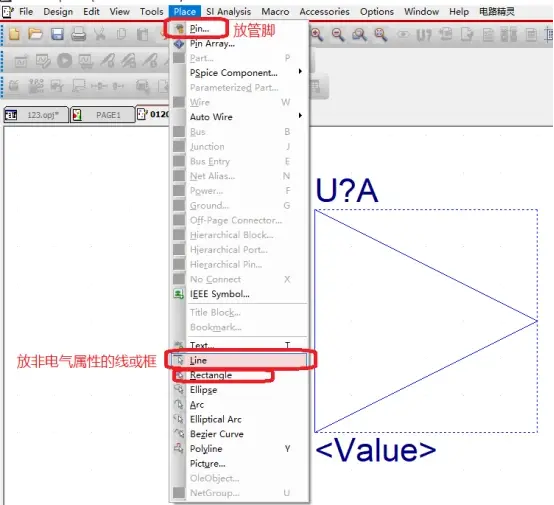Click the Print toolbar icon
The height and width of the screenshot is (505, 554).
tap(78, 34)
